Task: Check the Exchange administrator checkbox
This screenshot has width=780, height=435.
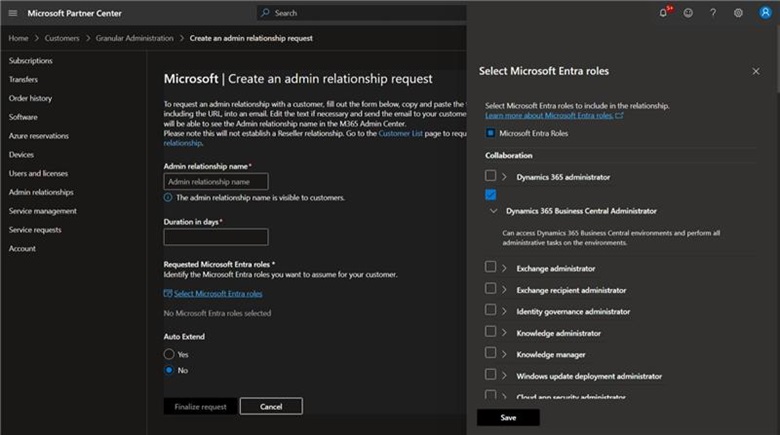Action: (490, 267)
